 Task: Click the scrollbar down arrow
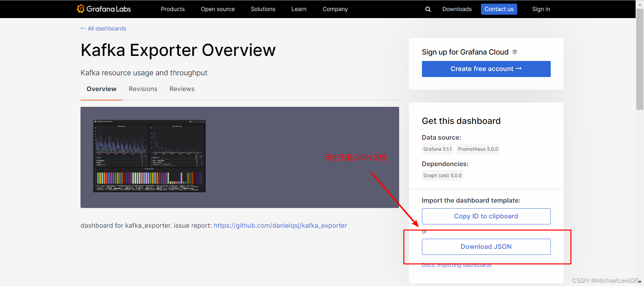pyautogui.click(x=640, y=282)
